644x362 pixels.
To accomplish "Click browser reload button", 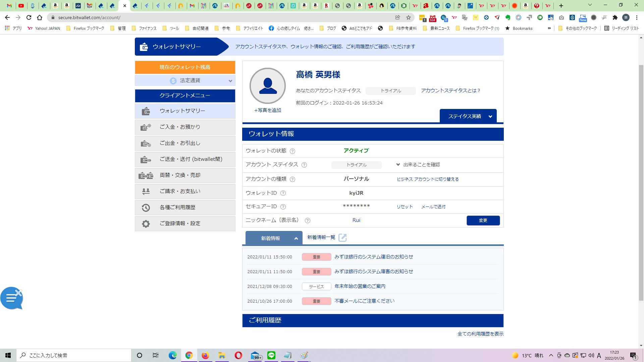I will pos(29,17).
